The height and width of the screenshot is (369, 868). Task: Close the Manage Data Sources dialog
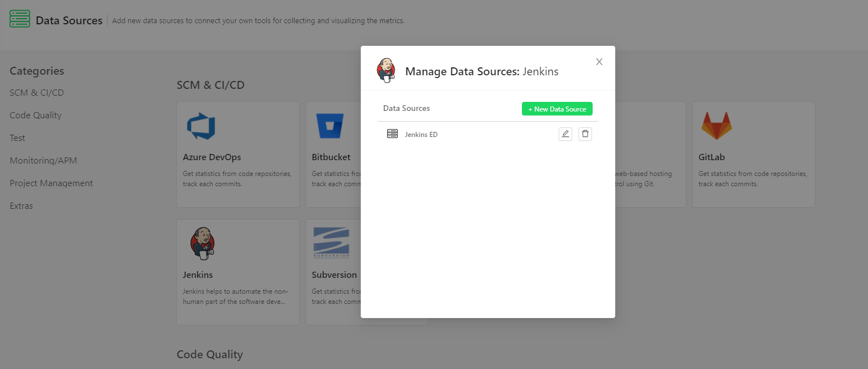599,62
